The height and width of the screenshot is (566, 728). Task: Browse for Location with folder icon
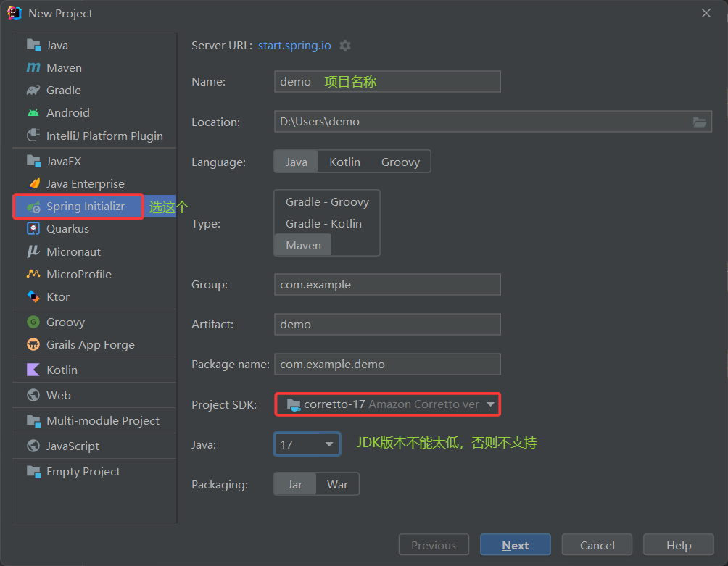[x=700, y=122]
